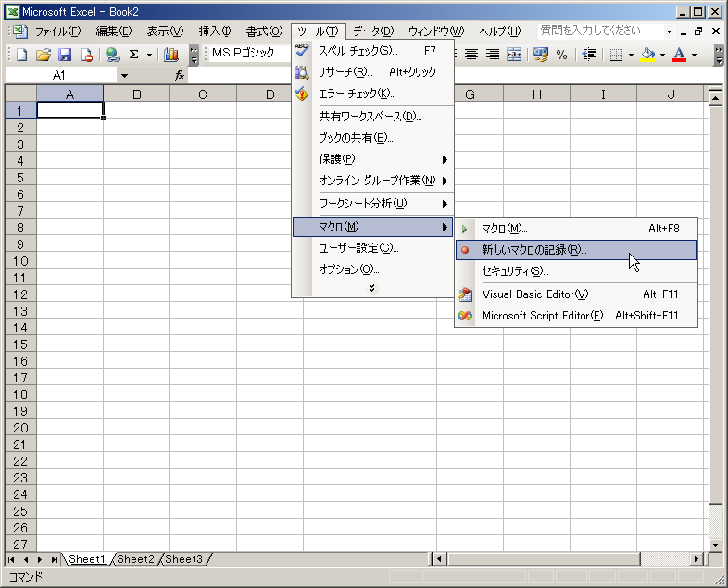
Task: Click the Borders icon
Action: click(x=616, y=55)
